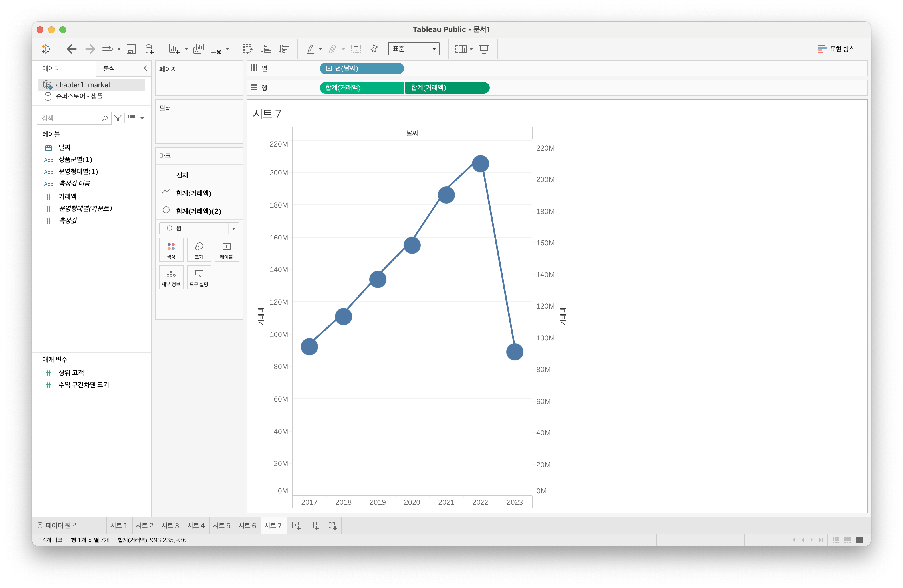Toggle the Show Me panel

pyautogui.click(x=836, y=49)
